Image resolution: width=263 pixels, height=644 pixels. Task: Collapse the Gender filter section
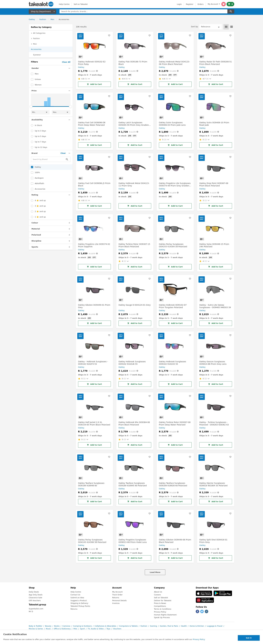tap(69, 68)
